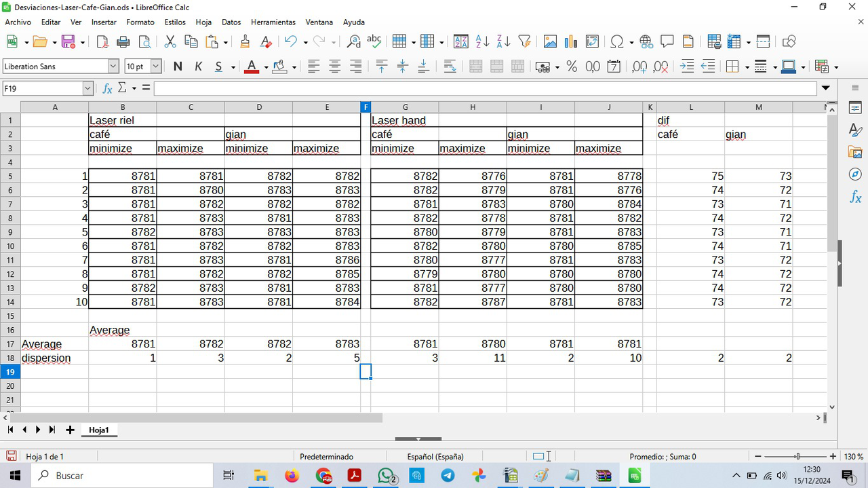Click the zoom in plus button
Viewport: 868px width, 488px height.
click(x=833, y=457)
